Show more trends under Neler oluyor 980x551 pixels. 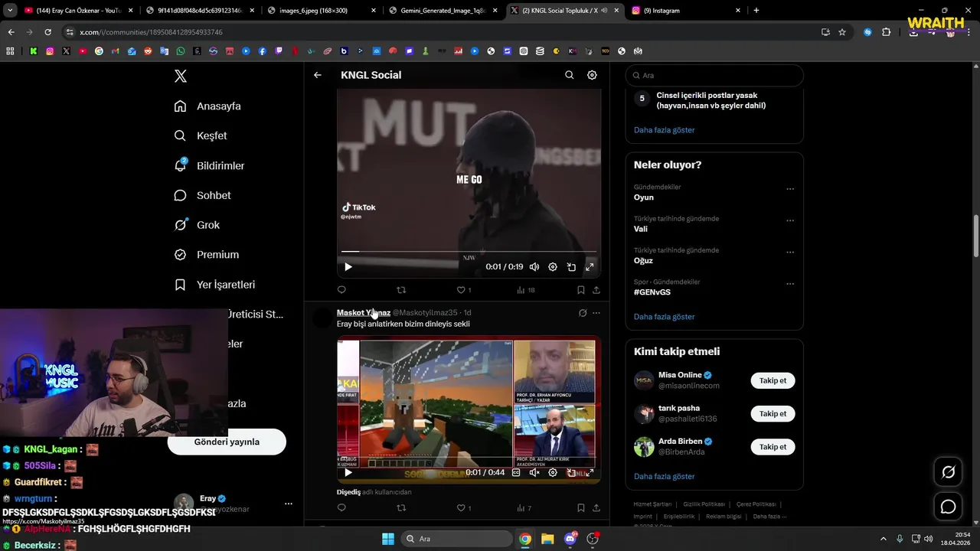click(x=664, y=317)
